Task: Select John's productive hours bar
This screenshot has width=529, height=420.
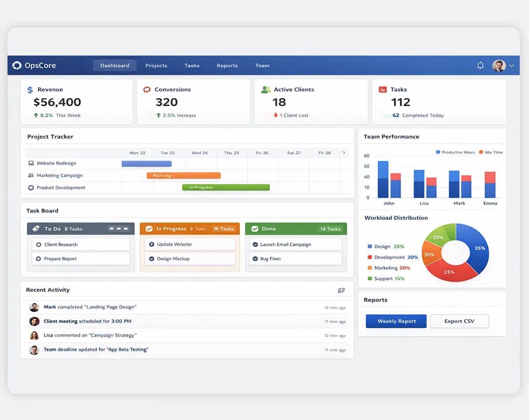Action: [383, 179]
